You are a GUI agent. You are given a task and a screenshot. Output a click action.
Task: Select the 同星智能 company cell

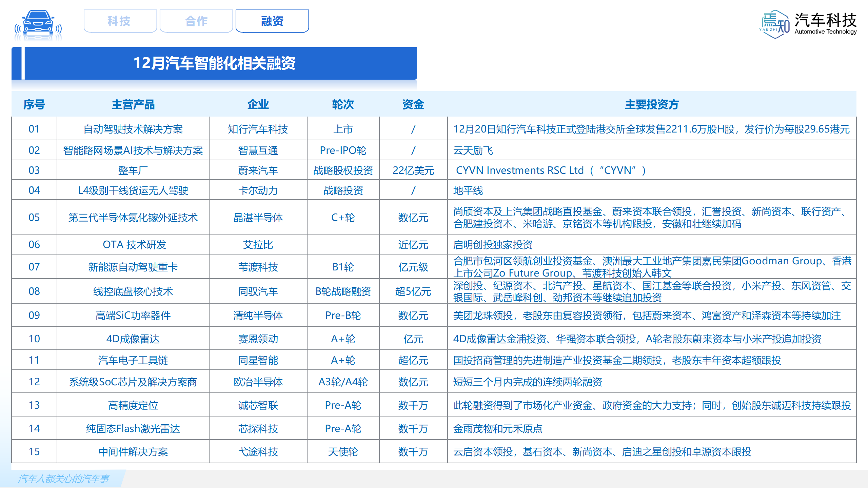click(258, 360)
